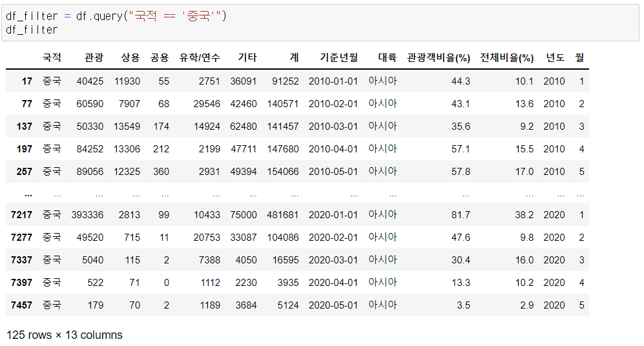Click the date 2010-03-01
The width and height of the screenshot is (644, 346).
click(x=333, y=127)
